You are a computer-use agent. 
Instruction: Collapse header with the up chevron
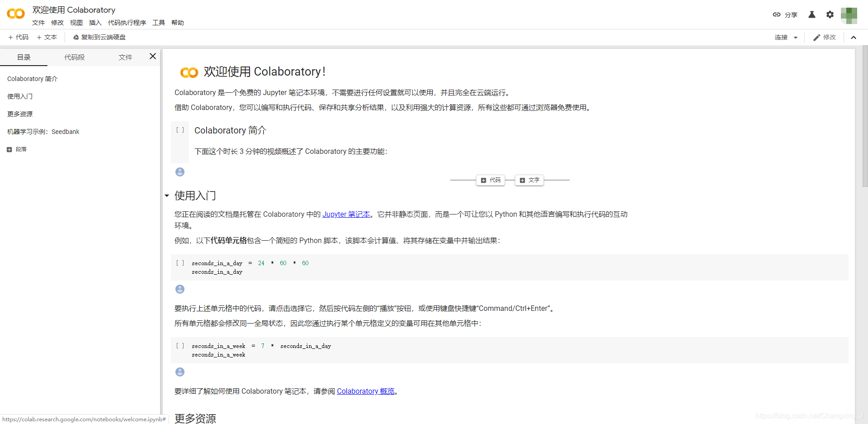pyautogui.click(x=854, y=37)
